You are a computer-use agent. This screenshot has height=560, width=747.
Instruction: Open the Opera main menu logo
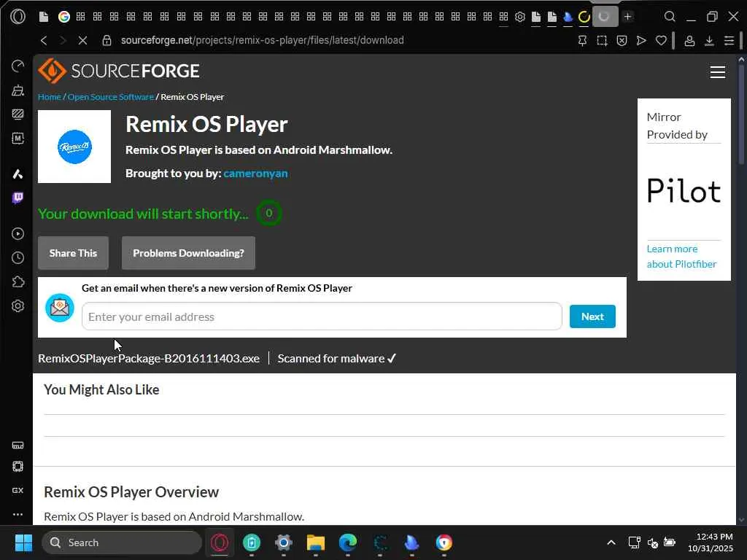(18, 17)
